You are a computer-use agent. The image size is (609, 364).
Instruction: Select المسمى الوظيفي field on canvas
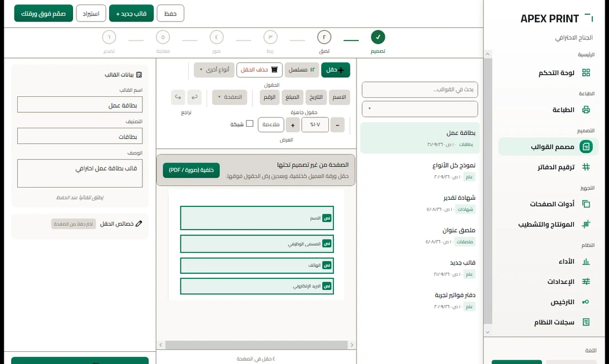(257, 244)
